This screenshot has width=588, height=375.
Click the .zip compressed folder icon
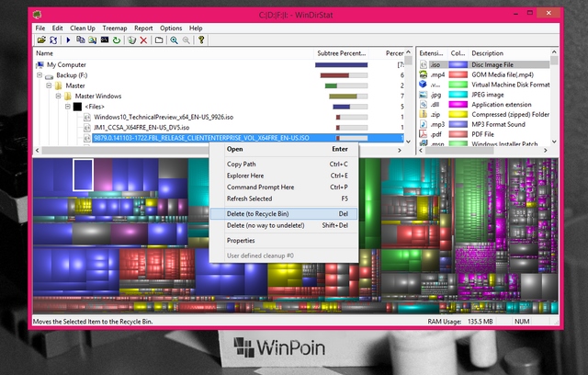point(424,114)
